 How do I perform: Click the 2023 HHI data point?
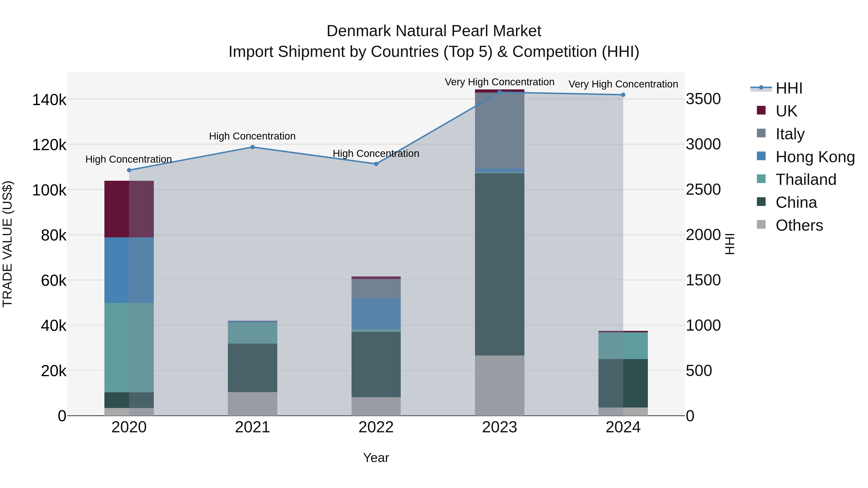[500, 92]
